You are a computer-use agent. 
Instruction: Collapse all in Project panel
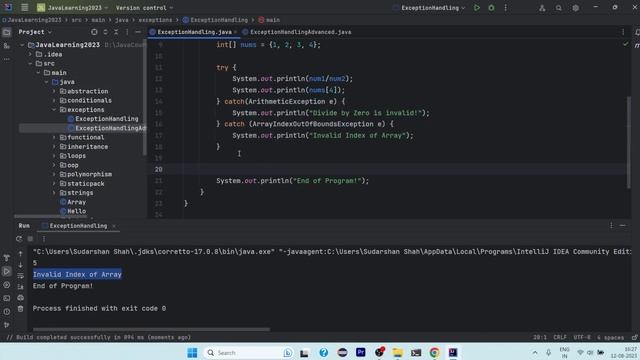[116, 32]
